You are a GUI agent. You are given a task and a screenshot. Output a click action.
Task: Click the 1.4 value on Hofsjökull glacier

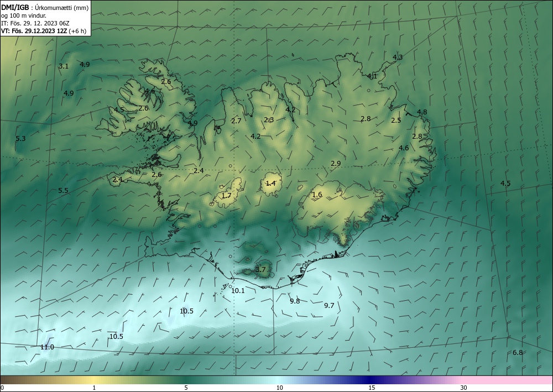click(x=270, y=184)
